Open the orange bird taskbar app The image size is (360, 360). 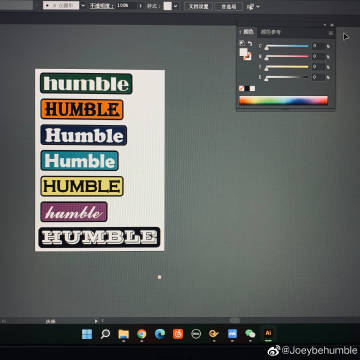click(x=214, y=334)
